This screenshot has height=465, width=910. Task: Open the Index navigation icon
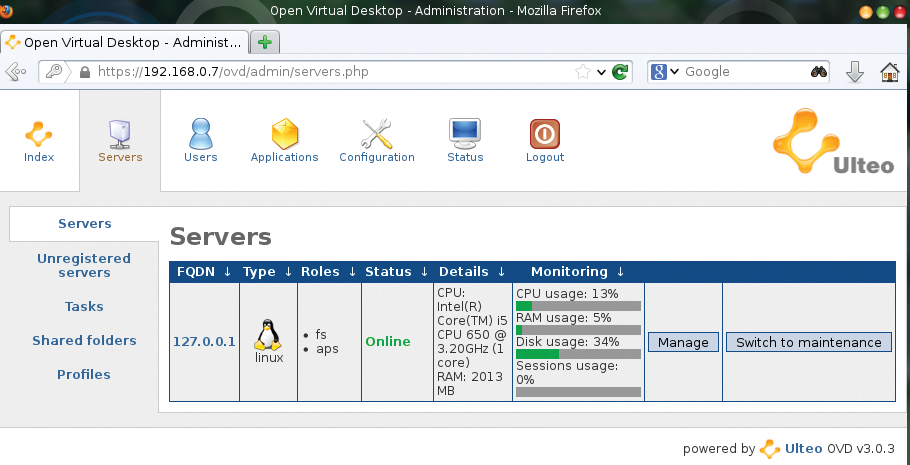click(x=39, y=134)
